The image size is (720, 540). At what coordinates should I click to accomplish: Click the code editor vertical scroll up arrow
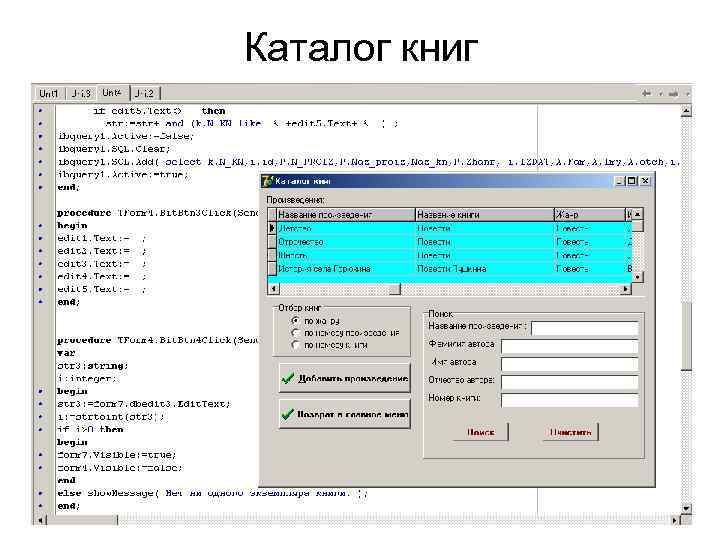pos(686,111)
